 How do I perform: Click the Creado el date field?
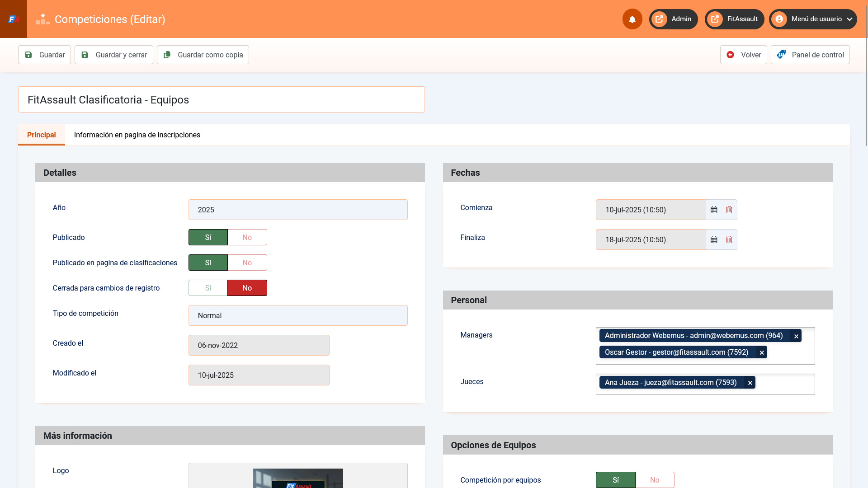[x=259, y=345]
